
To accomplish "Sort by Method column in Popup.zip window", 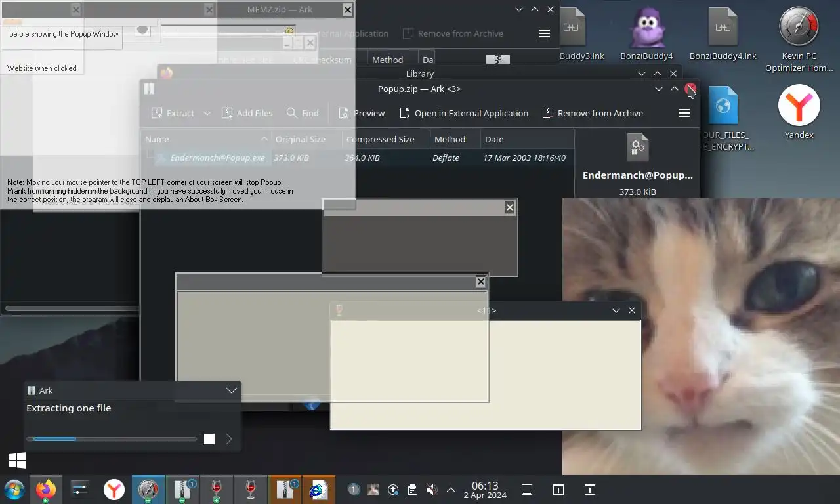I will point(455,139).
